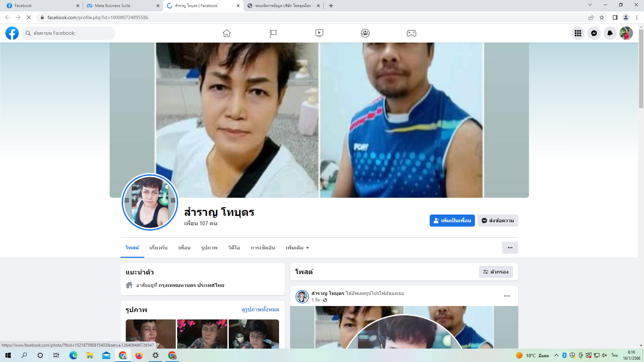The height and width of the screenshot is (362, 644).
Task: Open the Pages flag icon
Action: pyautogui.click(x=273, y=33)
